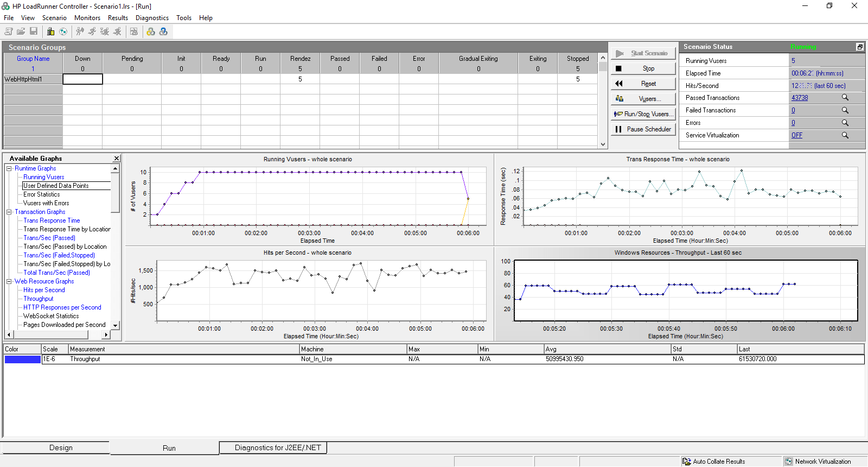Click the Stop scenario button
This screenshot has width=868, height=467.
[643, 68]
